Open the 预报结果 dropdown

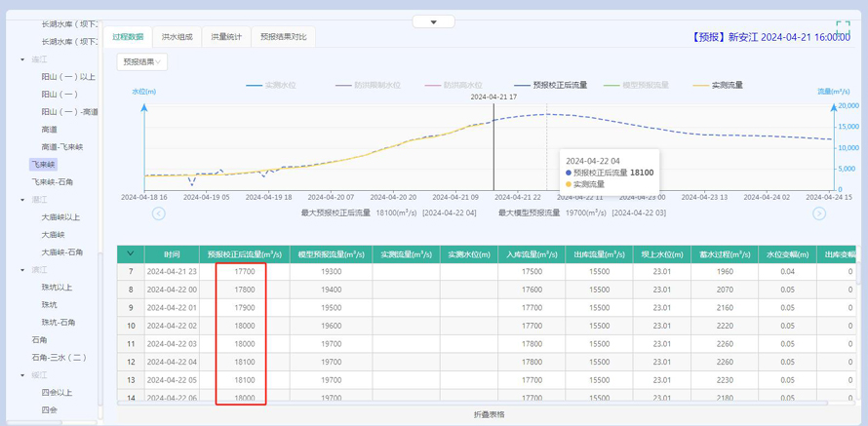pyautogui.click(x=142, y=62)
